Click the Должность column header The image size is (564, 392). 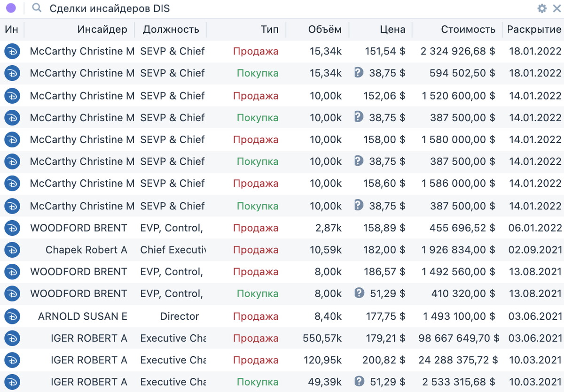point(171,30)
